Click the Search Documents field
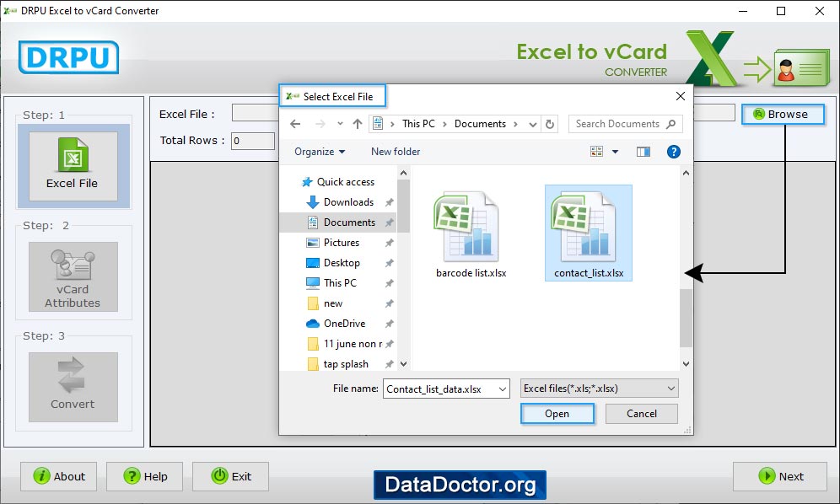The width and height of the screenshot is (840, 504). [625, 124]
